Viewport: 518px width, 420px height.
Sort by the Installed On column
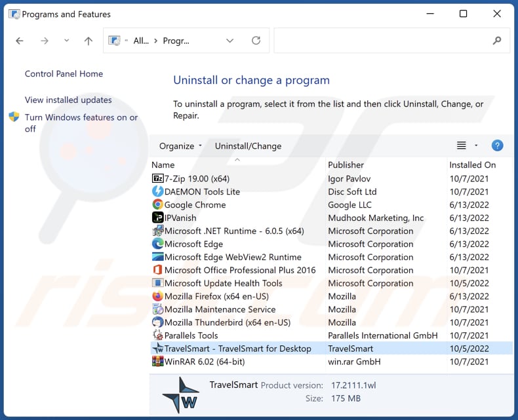coord(472,165)
